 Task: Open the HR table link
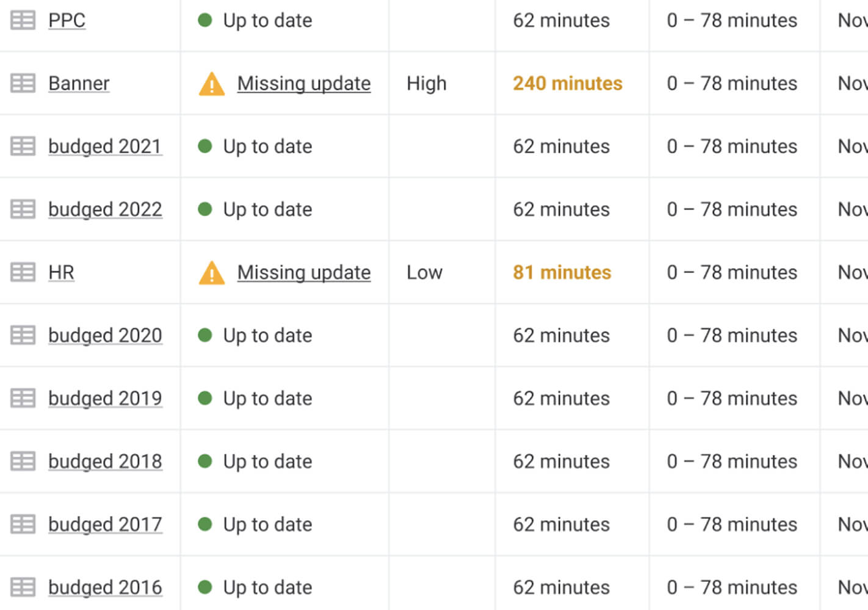[x=61, y=272]
